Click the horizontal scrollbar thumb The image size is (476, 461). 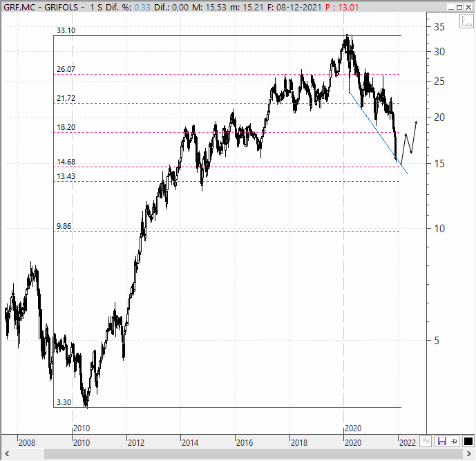click(x=254, y=454)
